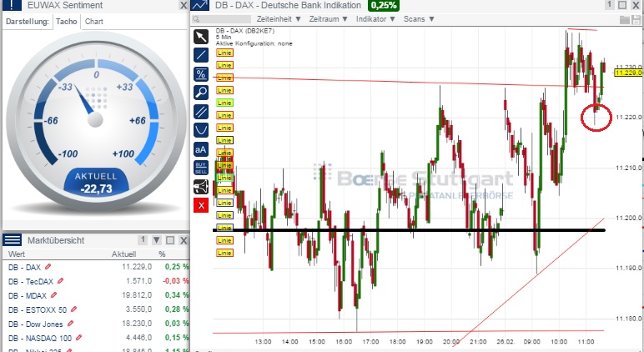Image resolution: width=644 pixels, height=352 pixels.
Task: Click the 11.200,0 price axis label
Action: [x=628, y=218]
